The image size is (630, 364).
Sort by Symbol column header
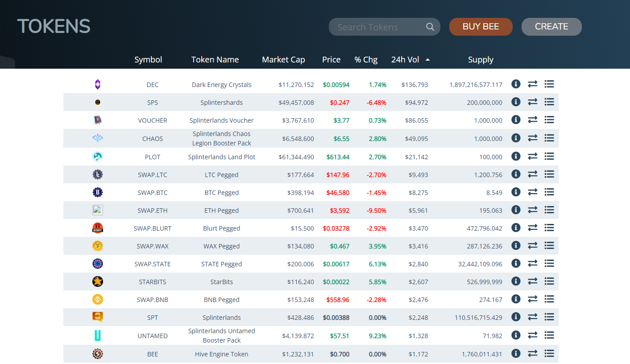(148, 60)
